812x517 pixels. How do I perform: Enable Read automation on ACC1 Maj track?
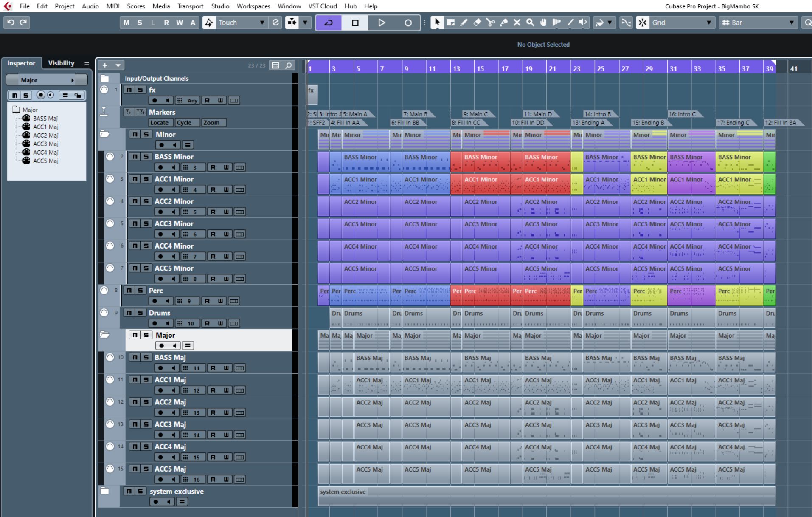213,390
